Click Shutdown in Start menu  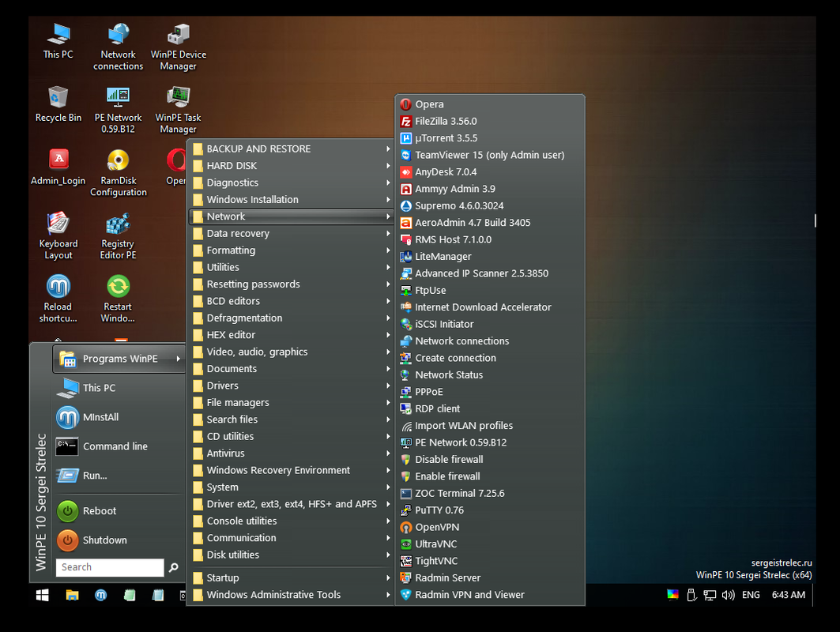pyautogui.click(x=119, y=540)
